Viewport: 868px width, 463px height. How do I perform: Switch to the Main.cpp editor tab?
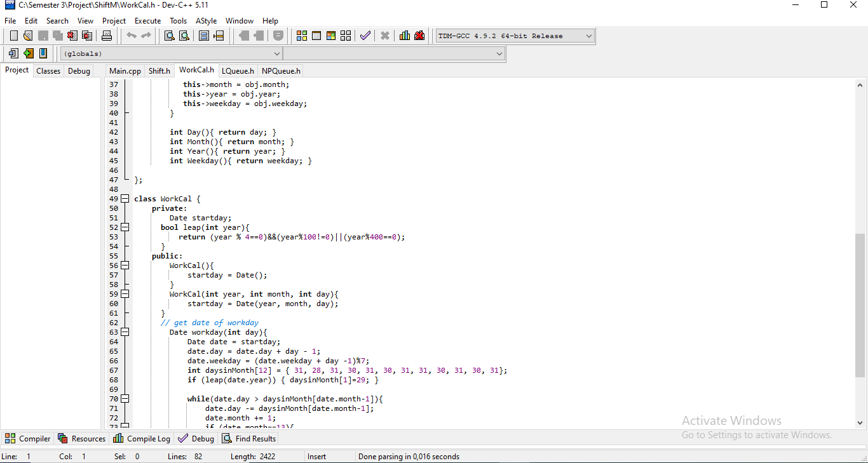click(x=125, y=71)
